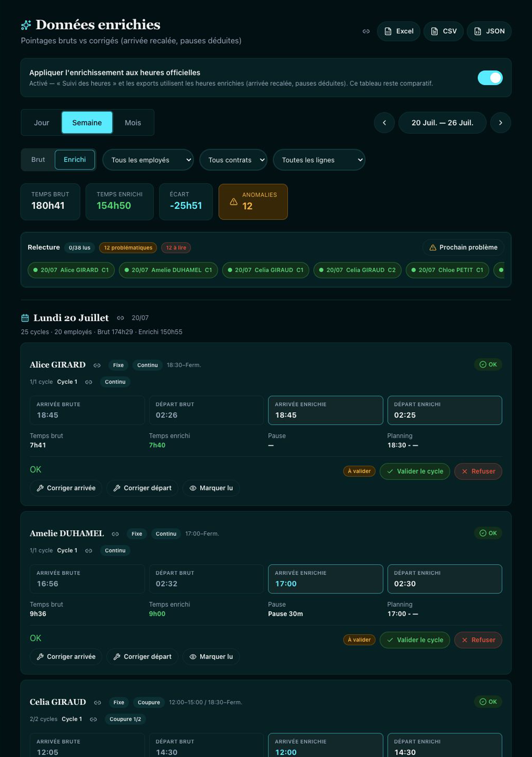Export data as JSON

pyautogui.click(x=489, y=31)
